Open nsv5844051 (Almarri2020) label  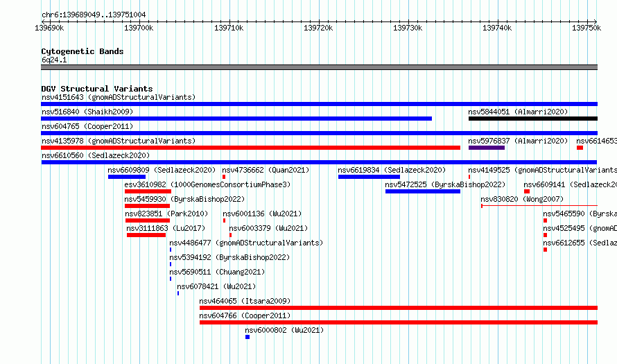coord(518,112)
